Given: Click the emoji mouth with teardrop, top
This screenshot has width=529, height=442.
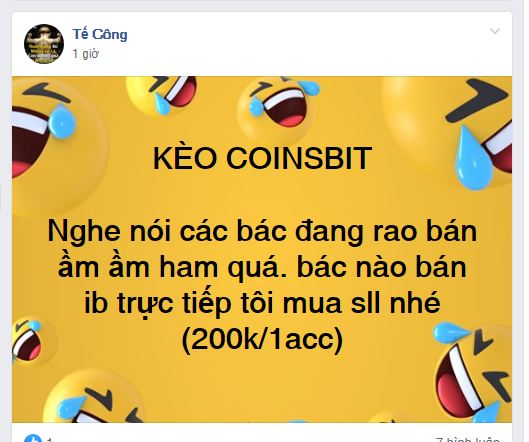Looking at the screenshot, I should click(x=162, y=94).
